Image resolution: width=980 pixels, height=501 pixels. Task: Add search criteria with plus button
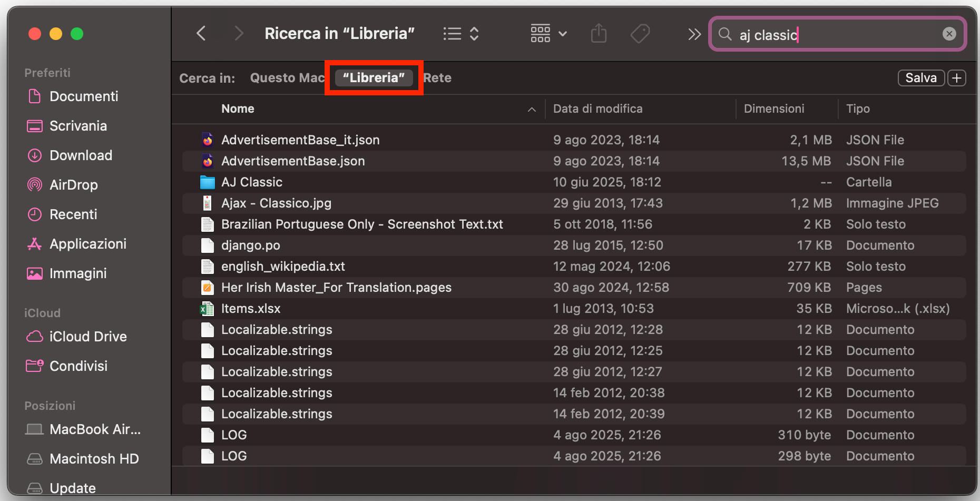(957, 78)
